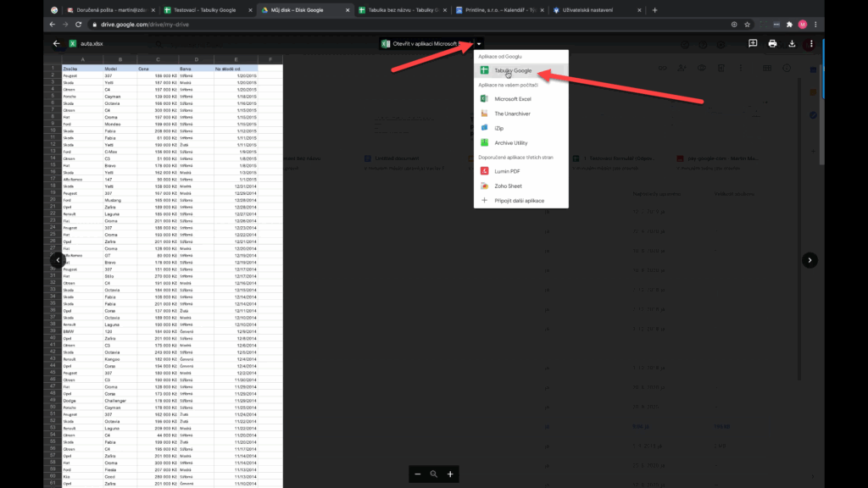This screenshot has width=868, height=488.
Task: Click the magnifier reset zoom icon
Action: coord(434,474)
